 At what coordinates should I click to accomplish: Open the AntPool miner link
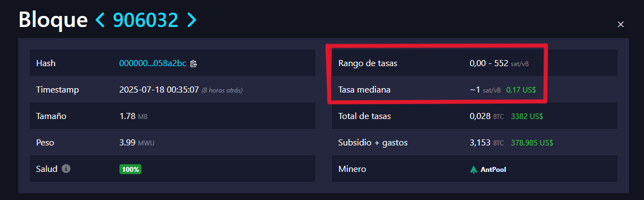pos(488,170)
